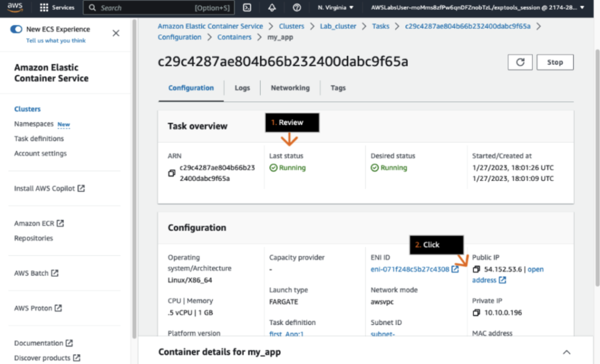The width and height of the screenshot is (600, 364).
Task: Open the eni-071f248c5b27c4308 link
Action: click(410, 269)
